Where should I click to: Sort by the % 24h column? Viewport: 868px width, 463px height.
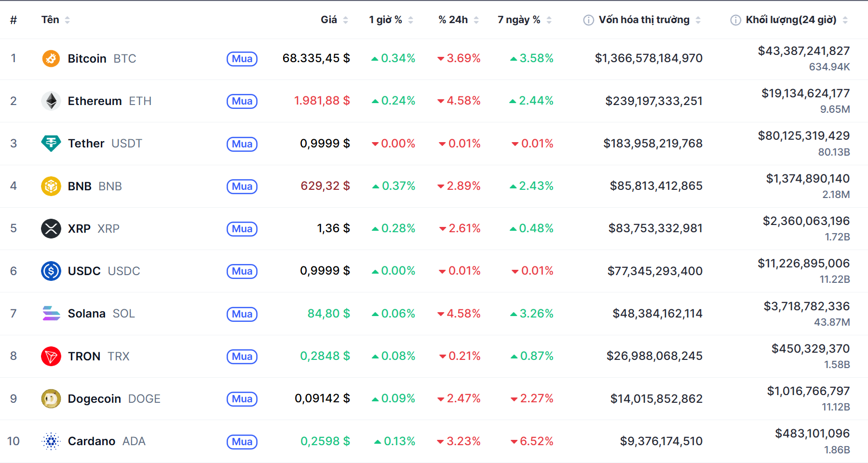coord(453,20)
